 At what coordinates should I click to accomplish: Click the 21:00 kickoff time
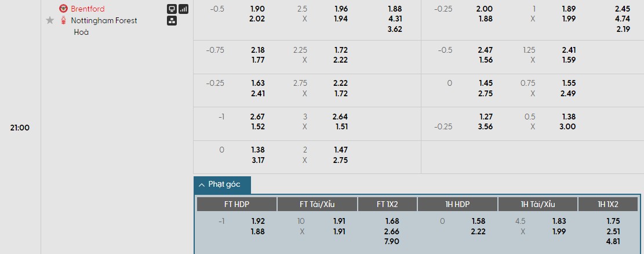tap(20, 128)
